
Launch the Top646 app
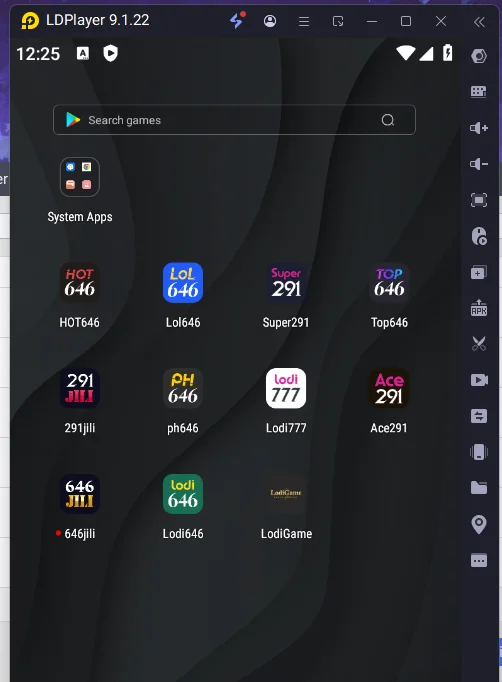click(x=389, y=283)
